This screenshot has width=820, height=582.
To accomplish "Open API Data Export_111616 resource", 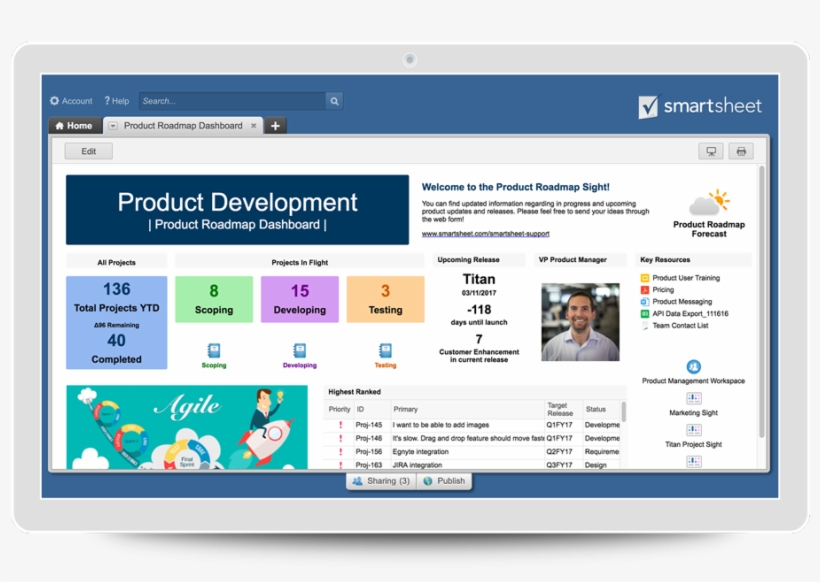I will click(690, 314).
